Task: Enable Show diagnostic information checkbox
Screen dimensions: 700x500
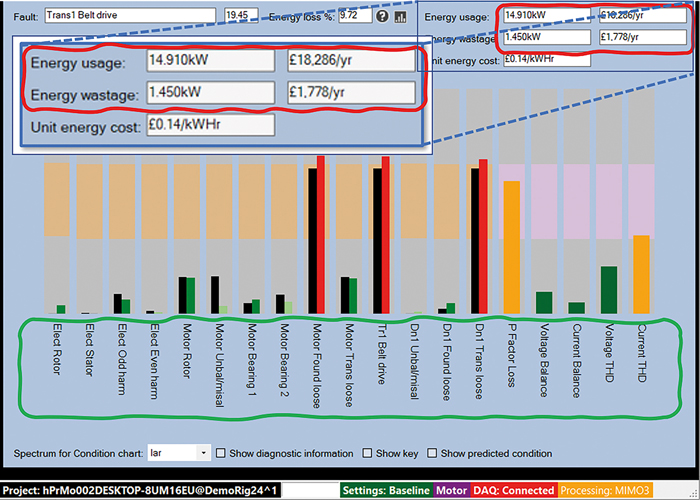Action: point(222,453)
